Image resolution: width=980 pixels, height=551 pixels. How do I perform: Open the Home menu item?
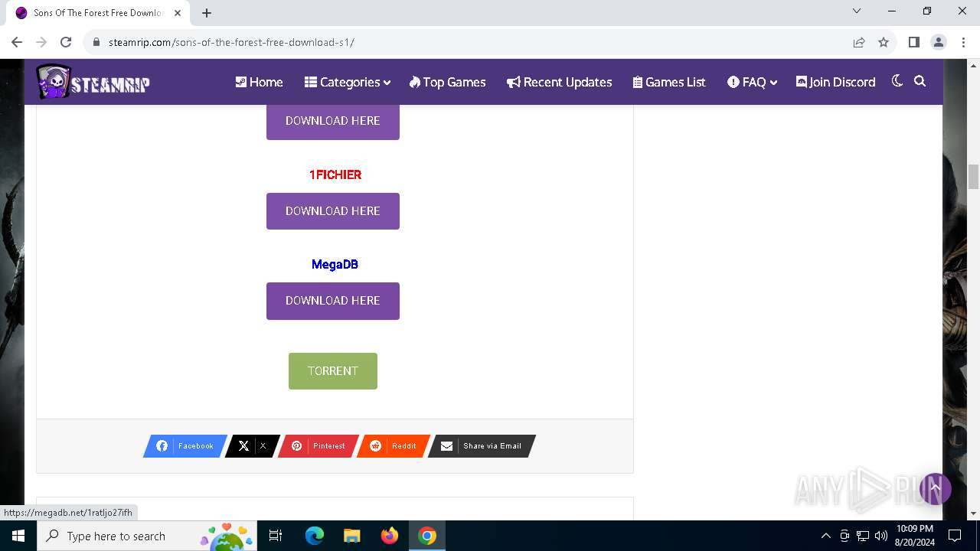click(259, 82)
